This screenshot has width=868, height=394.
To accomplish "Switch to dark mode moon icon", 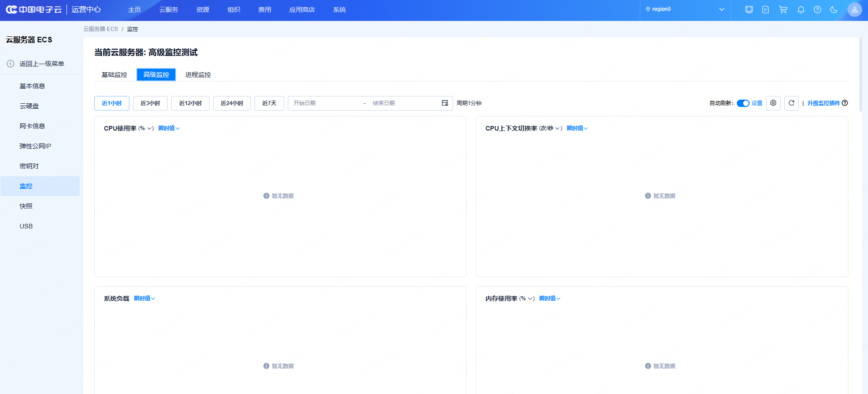I will click(834, 10).
